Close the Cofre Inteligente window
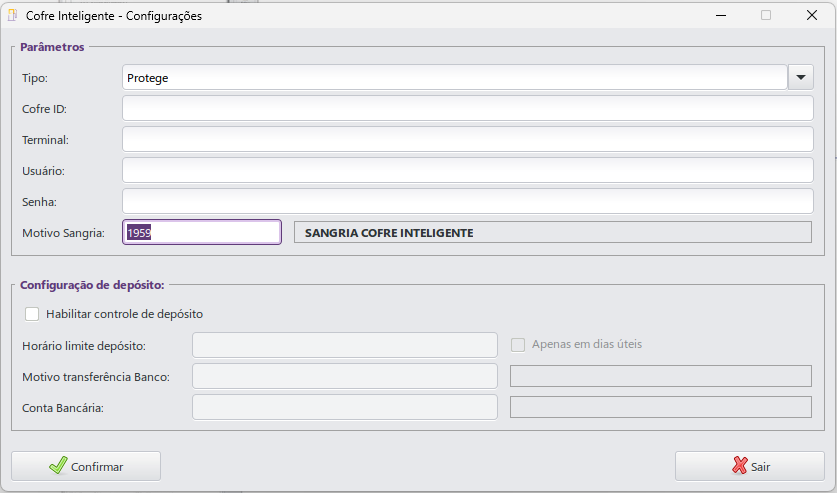The height and width of the screenshot is (493, 837). (812, 15)
